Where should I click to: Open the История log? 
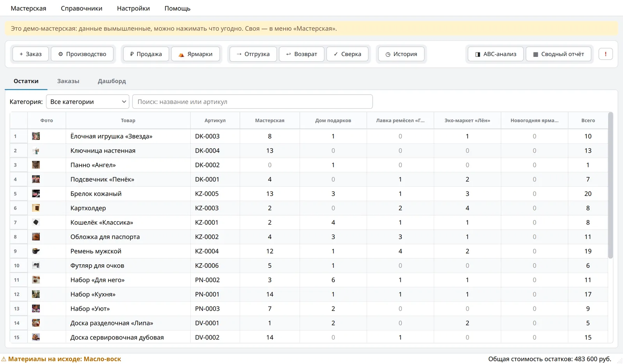coord(401,54)
